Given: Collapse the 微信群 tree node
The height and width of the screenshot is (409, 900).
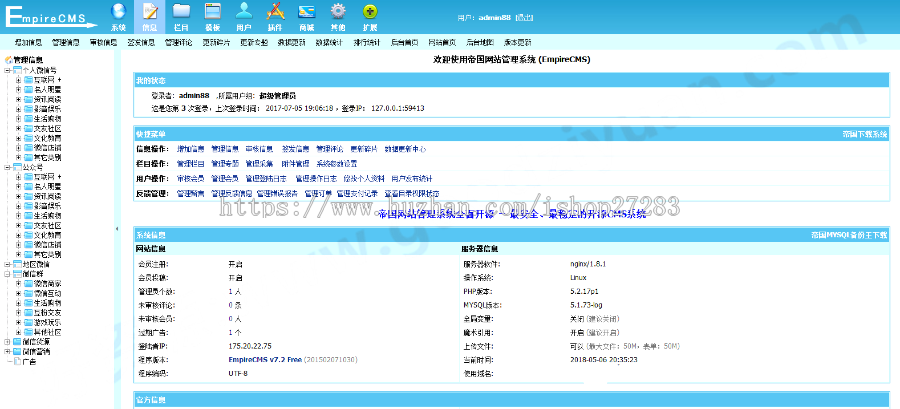Looking at the screenshot, I should (7, 274).
